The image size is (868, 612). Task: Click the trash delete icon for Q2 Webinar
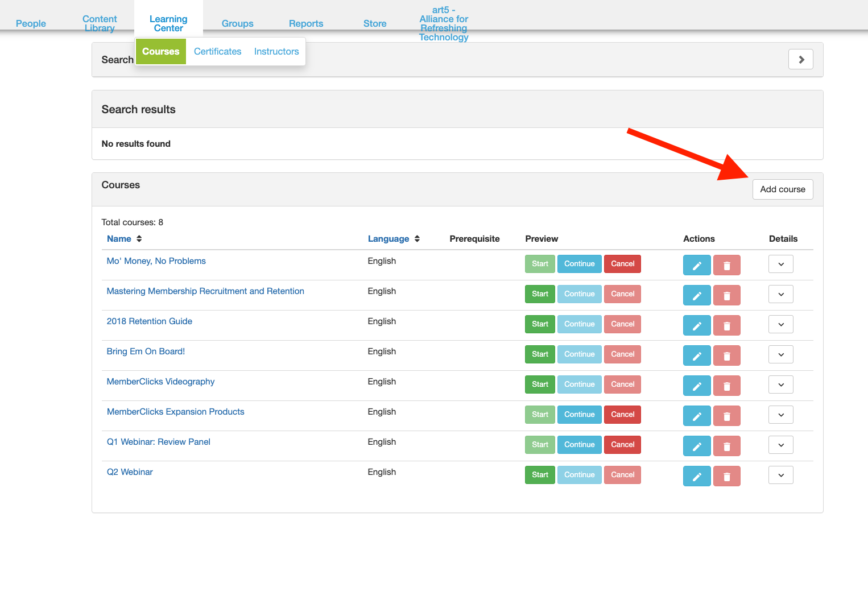(x=726, y=476)
